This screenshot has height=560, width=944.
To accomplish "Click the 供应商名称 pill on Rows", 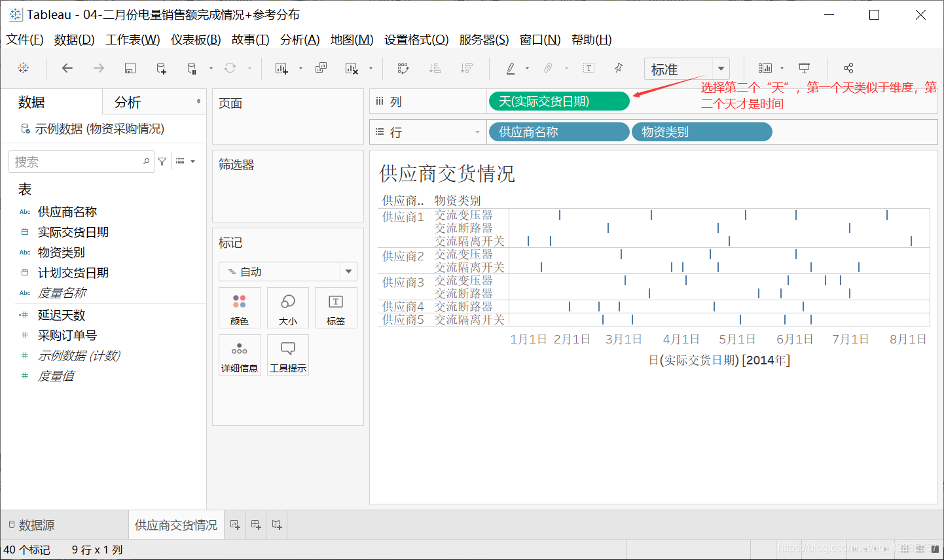I will (559, 132).
